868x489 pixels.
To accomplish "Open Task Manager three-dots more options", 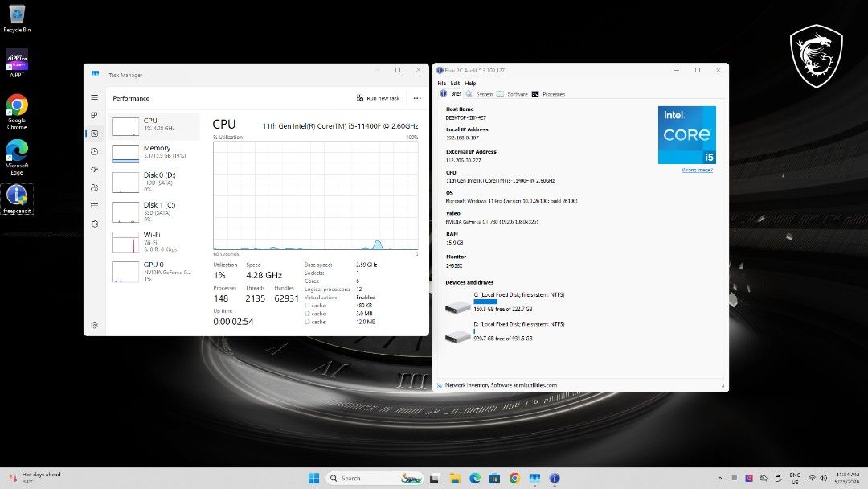I will pos(417,98).
